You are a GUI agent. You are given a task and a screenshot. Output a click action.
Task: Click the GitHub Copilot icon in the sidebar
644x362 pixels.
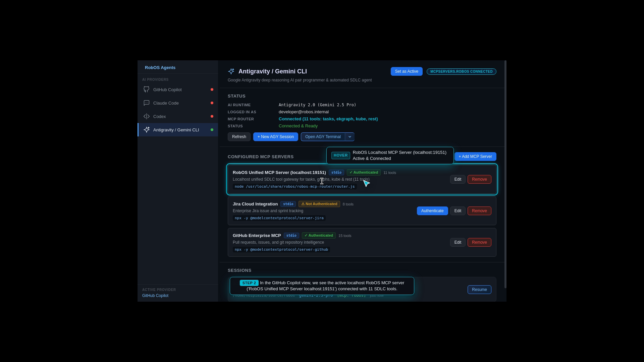147,89
